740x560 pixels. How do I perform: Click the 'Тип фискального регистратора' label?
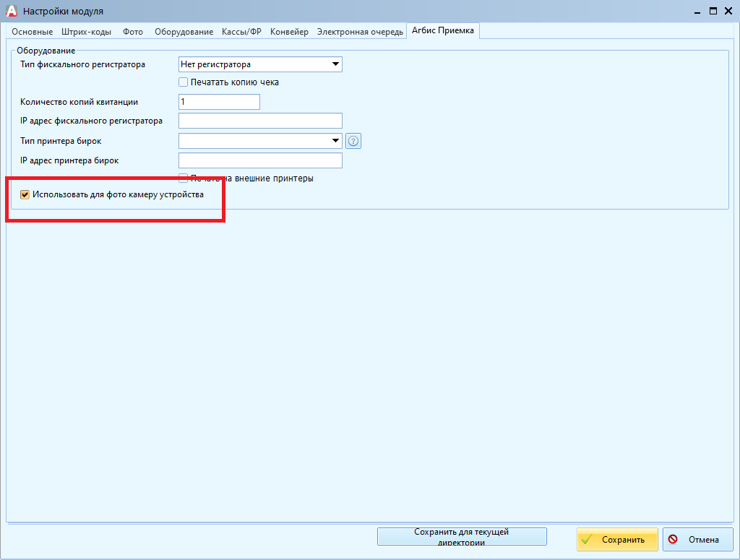82,64
